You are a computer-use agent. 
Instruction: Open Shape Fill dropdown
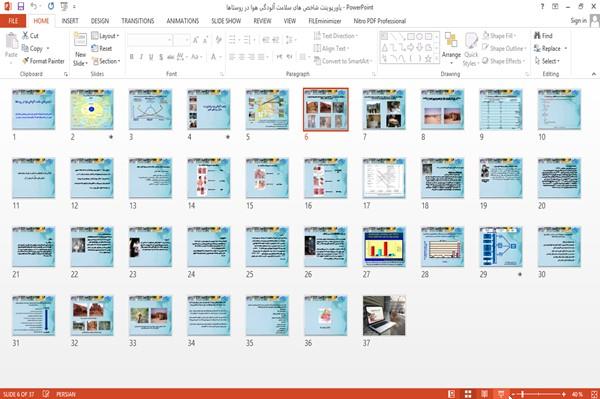(499, 36)
